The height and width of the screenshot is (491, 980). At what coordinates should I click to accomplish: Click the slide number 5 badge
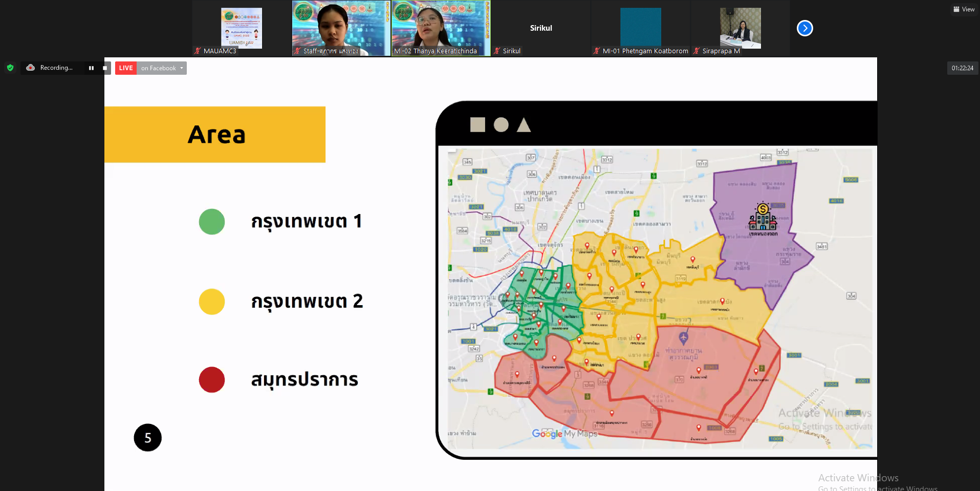(x=148, y=438)
